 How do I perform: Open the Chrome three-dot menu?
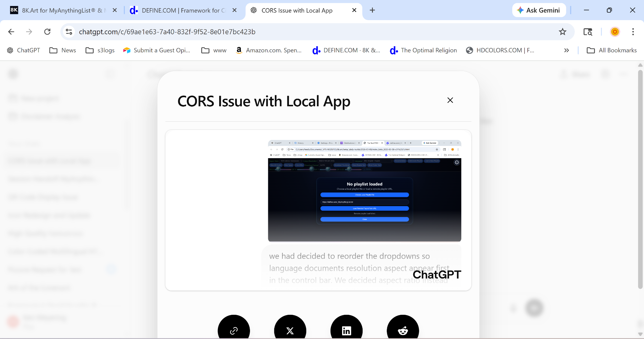(633, 32)
